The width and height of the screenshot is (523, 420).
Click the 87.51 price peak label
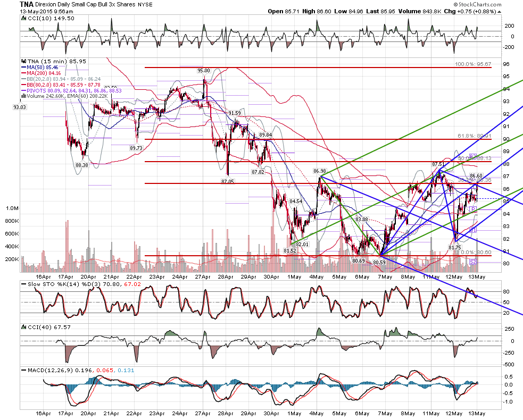coord(438,164)
